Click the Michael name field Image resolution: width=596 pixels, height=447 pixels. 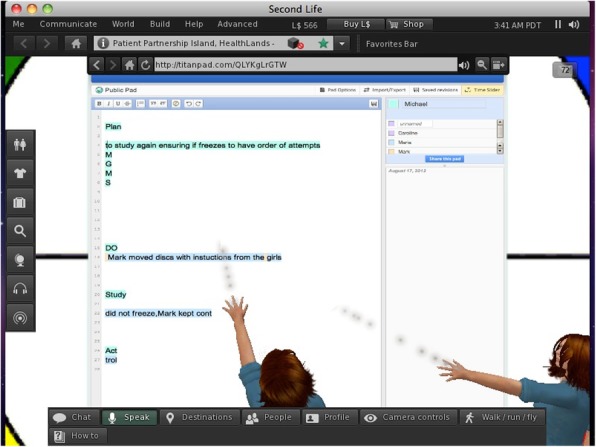[445, 104]
